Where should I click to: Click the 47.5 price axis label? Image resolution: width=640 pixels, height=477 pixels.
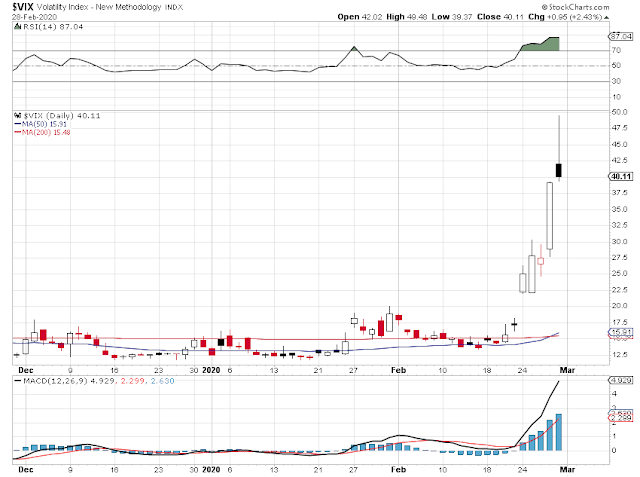click(x=619, y=128)
